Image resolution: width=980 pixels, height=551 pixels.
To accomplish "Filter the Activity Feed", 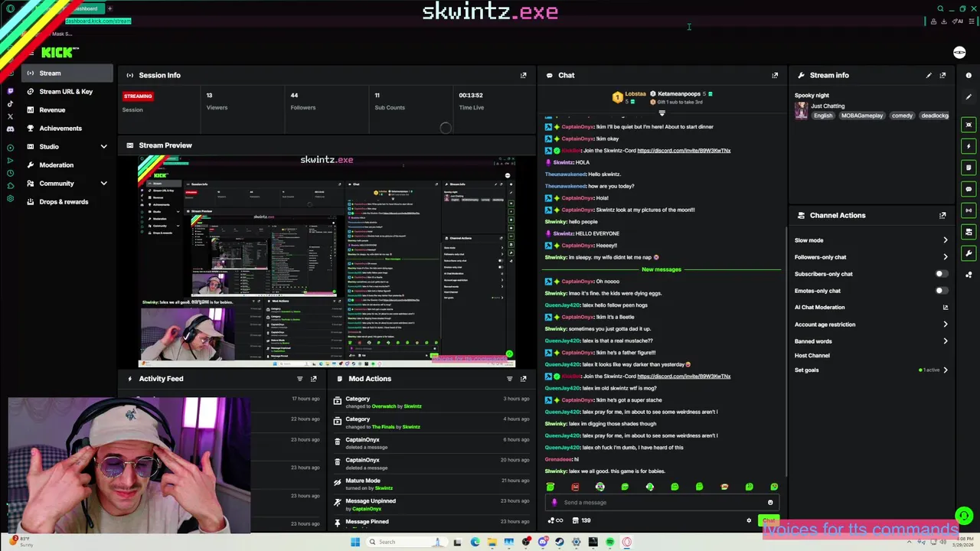I will tap(299, 379).
